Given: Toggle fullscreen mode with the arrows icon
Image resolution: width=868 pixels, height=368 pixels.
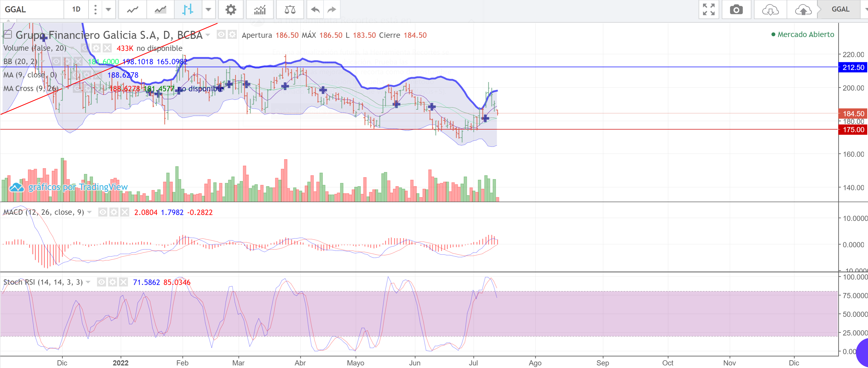Looking at the screenshot, I should point(709,10).
